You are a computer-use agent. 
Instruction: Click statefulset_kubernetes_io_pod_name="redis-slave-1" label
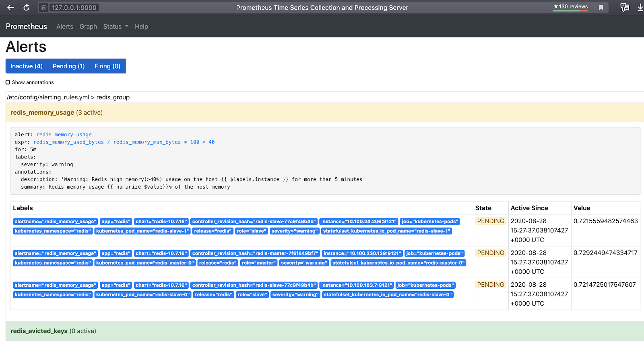click(x=386, y=231)
